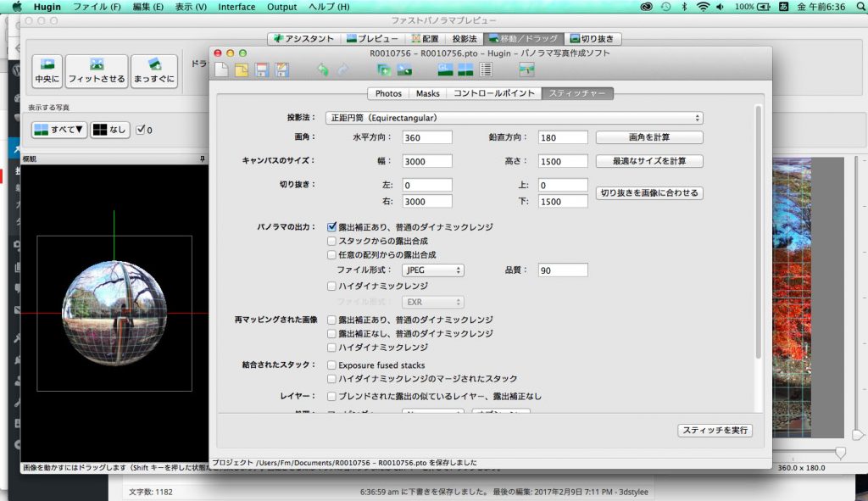Click the align images icon
This screenshot has width=868, height=501.
tap(404, 70)
